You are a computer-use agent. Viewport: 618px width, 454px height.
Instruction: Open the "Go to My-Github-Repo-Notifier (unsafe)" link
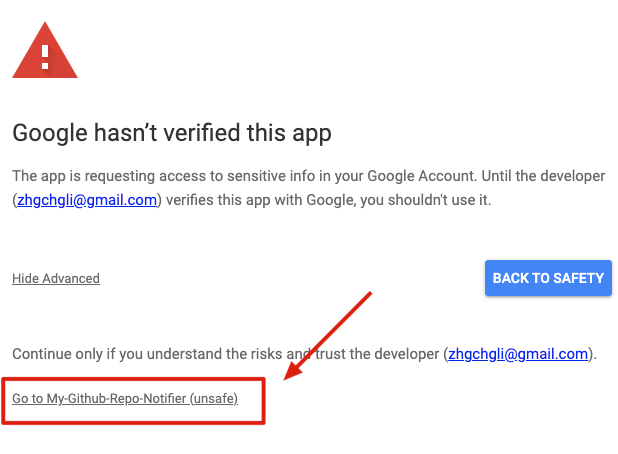[x=125, y=398]
